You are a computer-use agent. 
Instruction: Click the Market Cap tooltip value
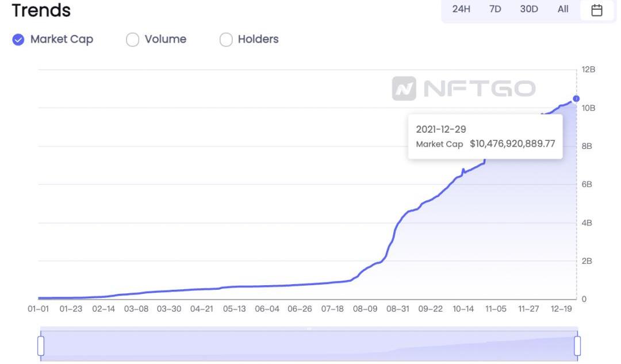512,144
